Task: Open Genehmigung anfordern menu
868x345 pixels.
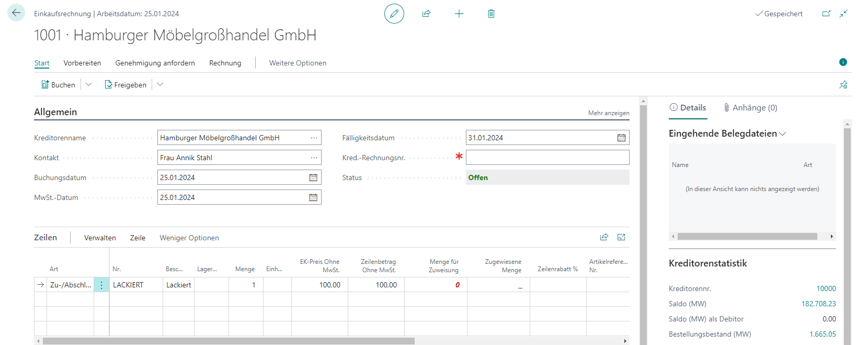Action: pos(155,63)
